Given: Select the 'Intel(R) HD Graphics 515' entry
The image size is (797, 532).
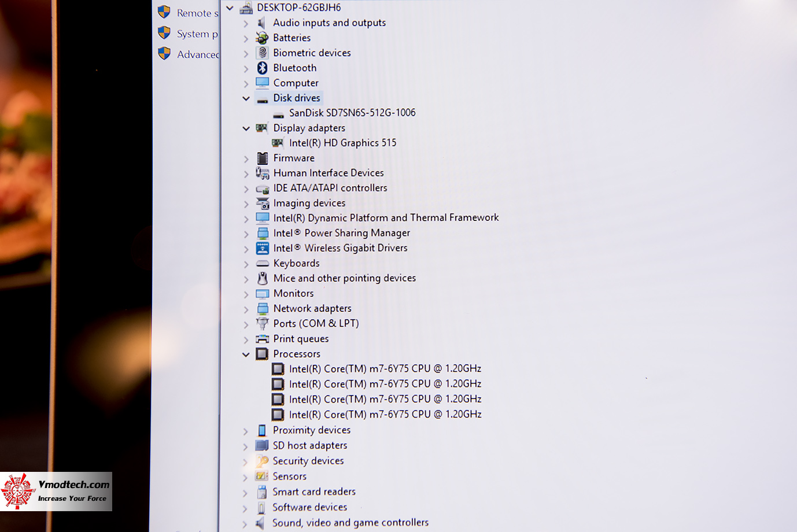Looking at the screenshot, I should pos(343,143).
